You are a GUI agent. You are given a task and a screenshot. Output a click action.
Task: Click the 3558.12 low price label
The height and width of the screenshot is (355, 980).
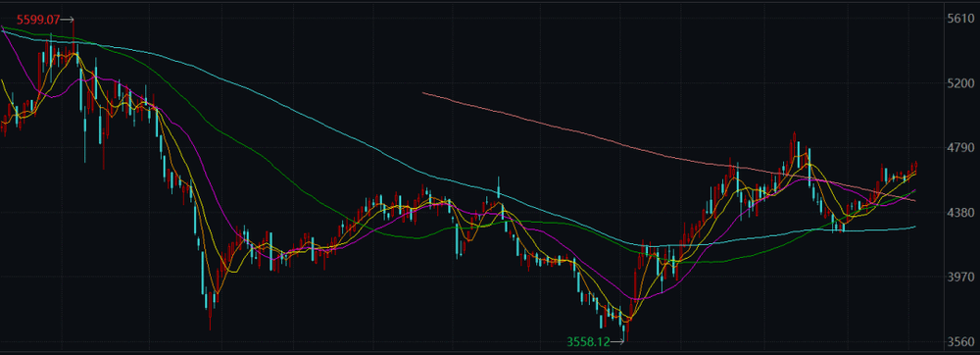coord(588,341)
